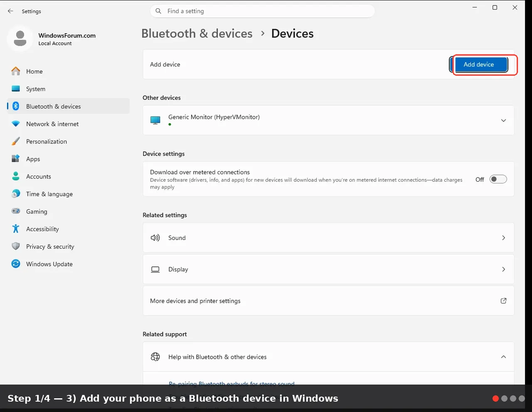Click the search magnifier icon

[x=158, y=11]
